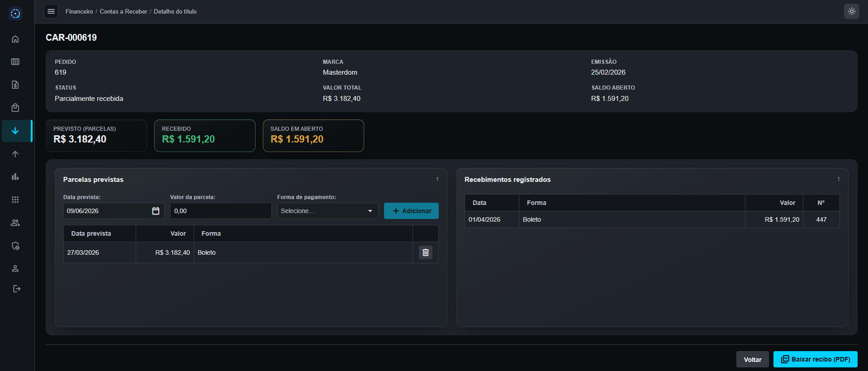Open the single user profile icon
This screenshot has width=868, height=371.
pos(15,268)
